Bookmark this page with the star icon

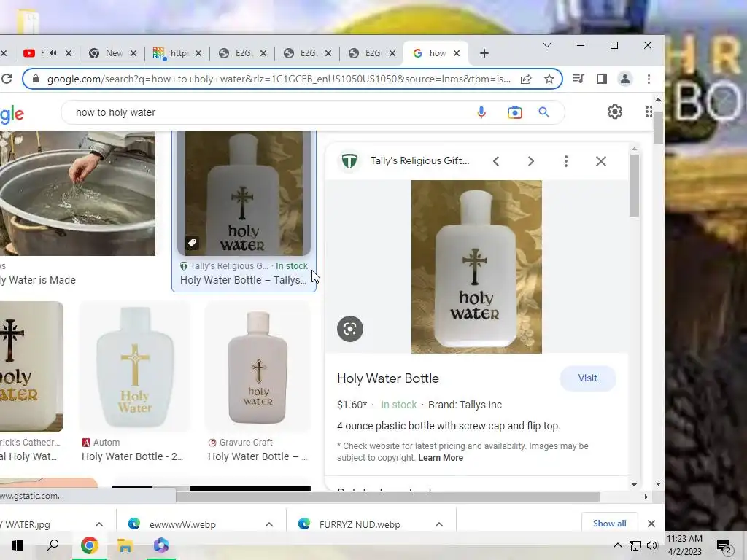tap(549, 79)
